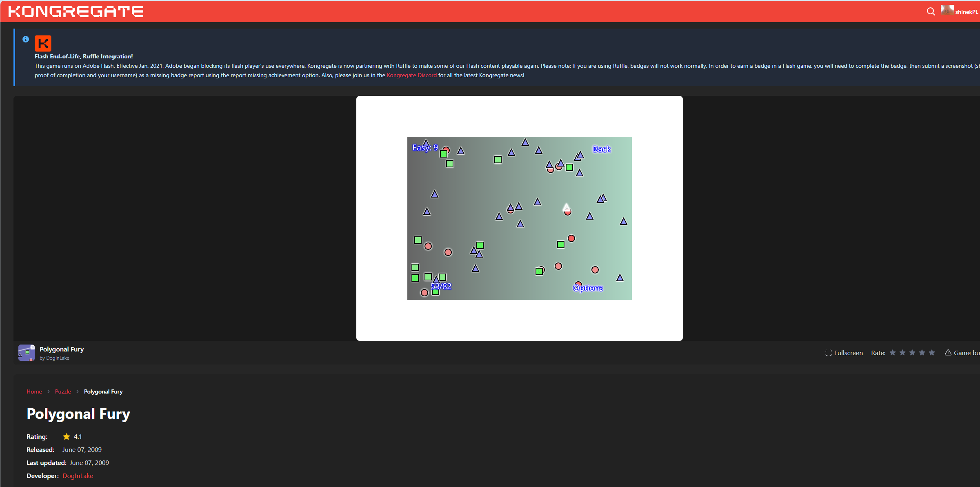Screen dimensions: 980x487
Task: Click the by DogInLake author label
Action: 54,358
